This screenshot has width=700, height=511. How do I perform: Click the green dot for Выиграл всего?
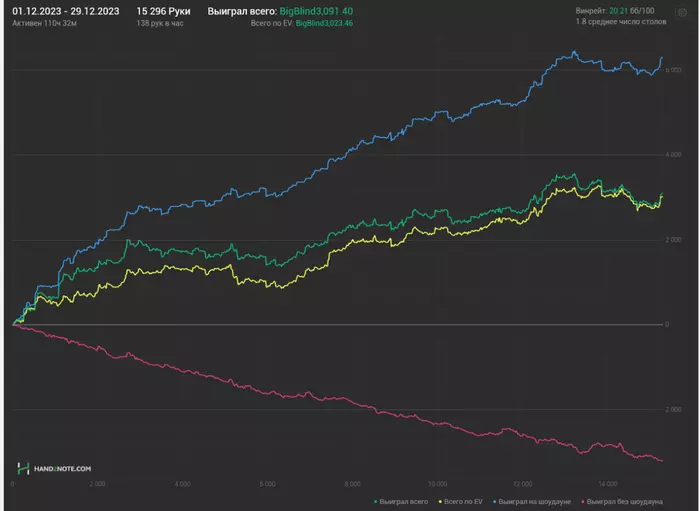point(374,499)
